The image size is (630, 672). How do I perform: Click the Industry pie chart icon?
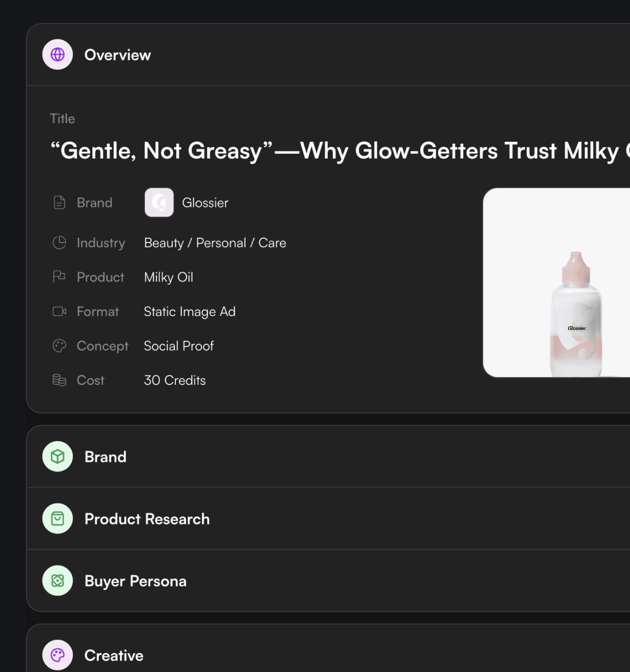point(59,242)
